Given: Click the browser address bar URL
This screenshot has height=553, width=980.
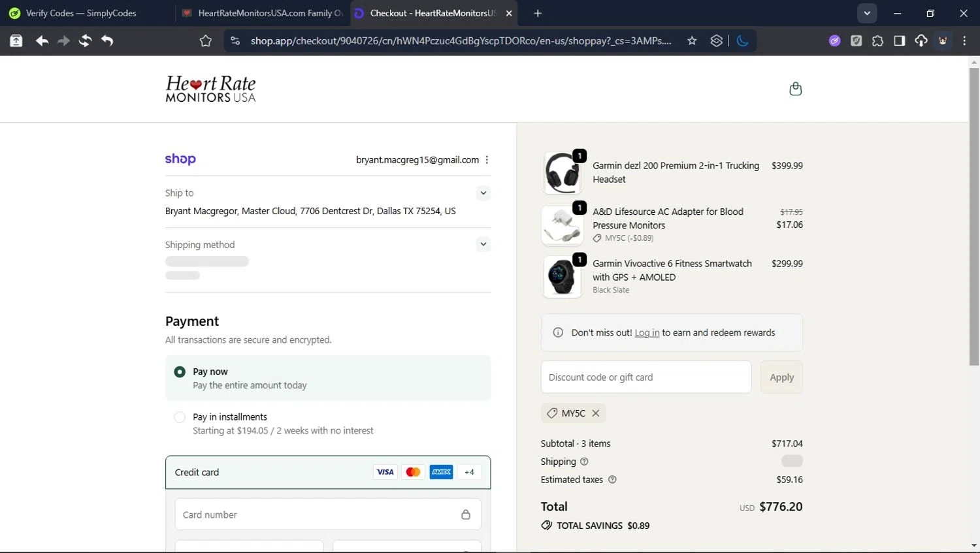Looking at the screenshot, I should click(x=461, y=41).
